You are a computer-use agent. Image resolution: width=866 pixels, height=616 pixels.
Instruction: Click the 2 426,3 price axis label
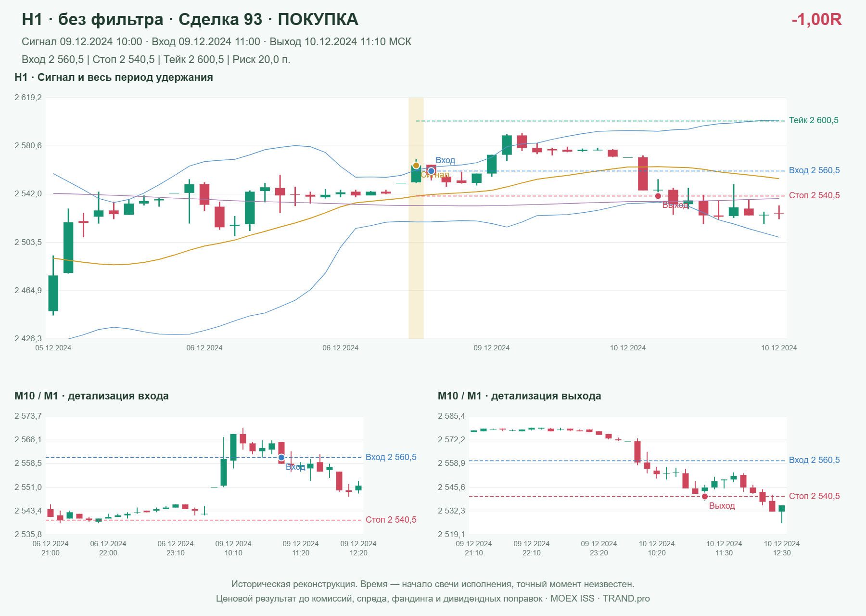click(x=28, y=339)
